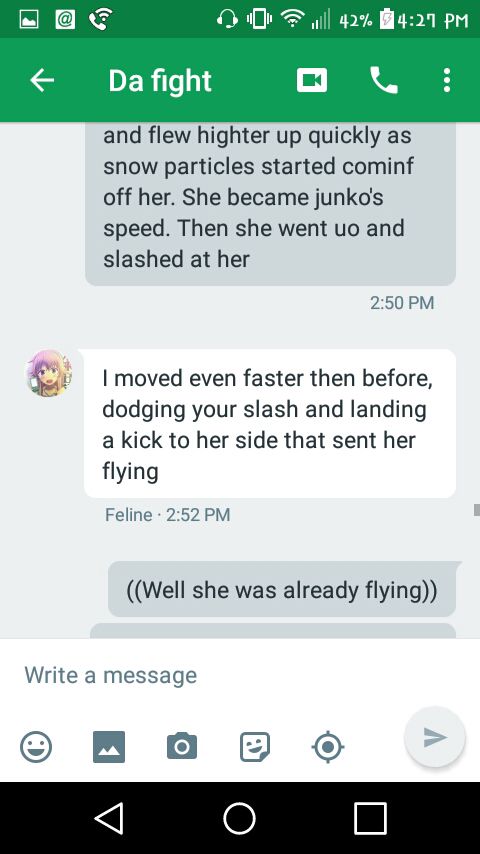
Task: Tap the Android back navigation button
Action: 109,818
